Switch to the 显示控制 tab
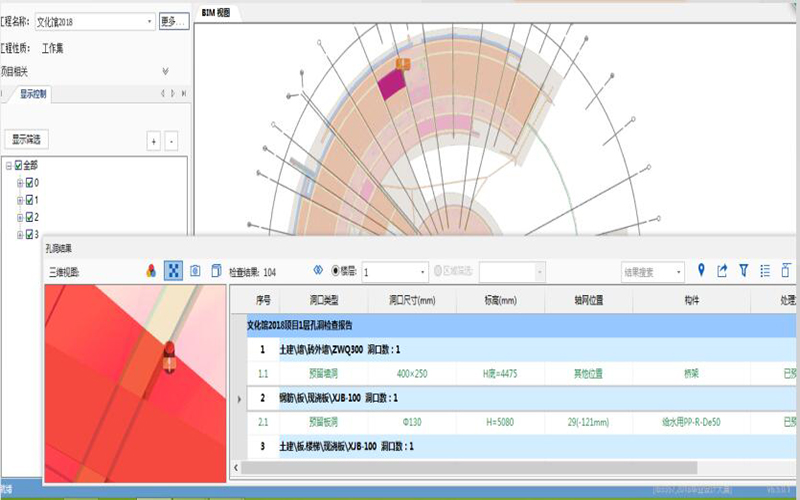This screenshot has width=800, height=500. 33,94
